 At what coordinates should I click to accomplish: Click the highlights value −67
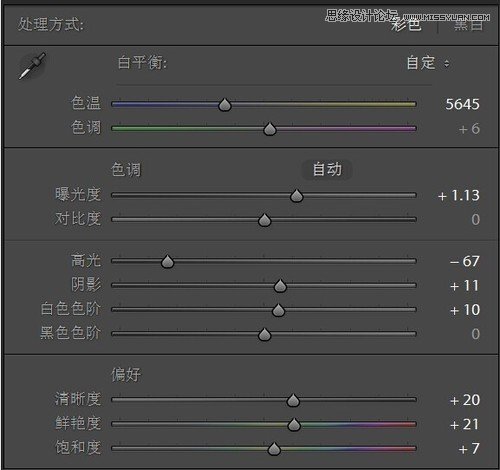pos(465,261)
